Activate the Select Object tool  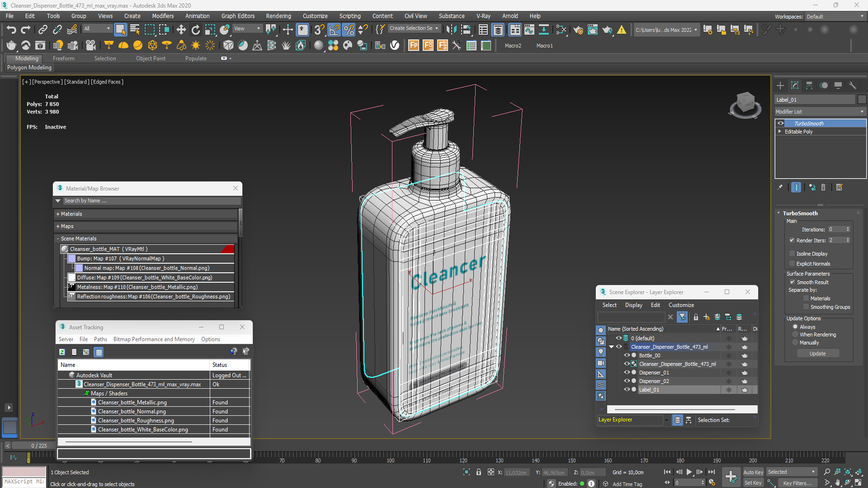(120, 30)
